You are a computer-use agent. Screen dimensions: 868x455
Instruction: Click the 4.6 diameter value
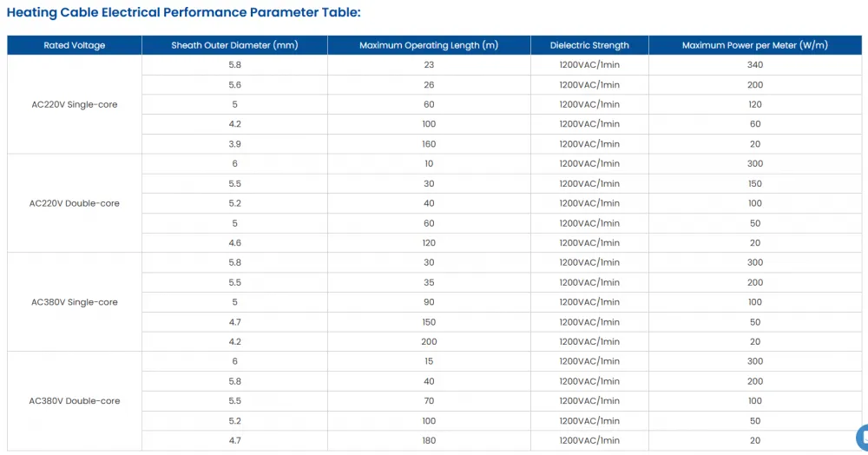click(x=234, y=242)
